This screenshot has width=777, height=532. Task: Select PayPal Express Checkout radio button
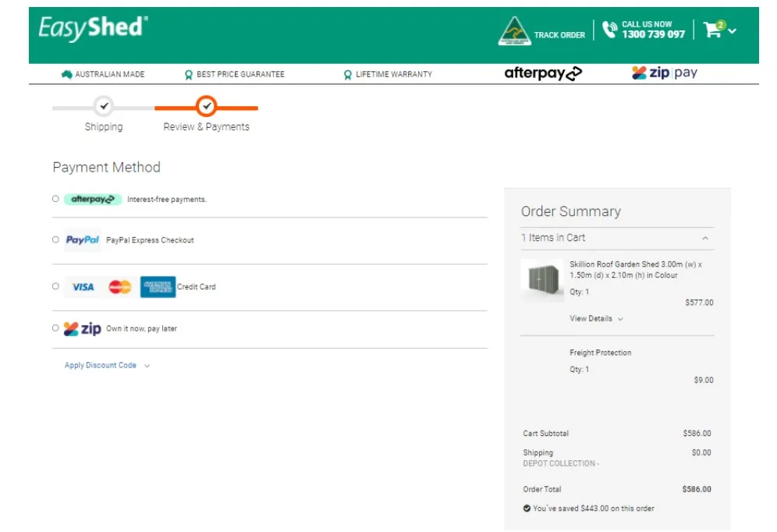pyautogui.click(x=55, y=239)
